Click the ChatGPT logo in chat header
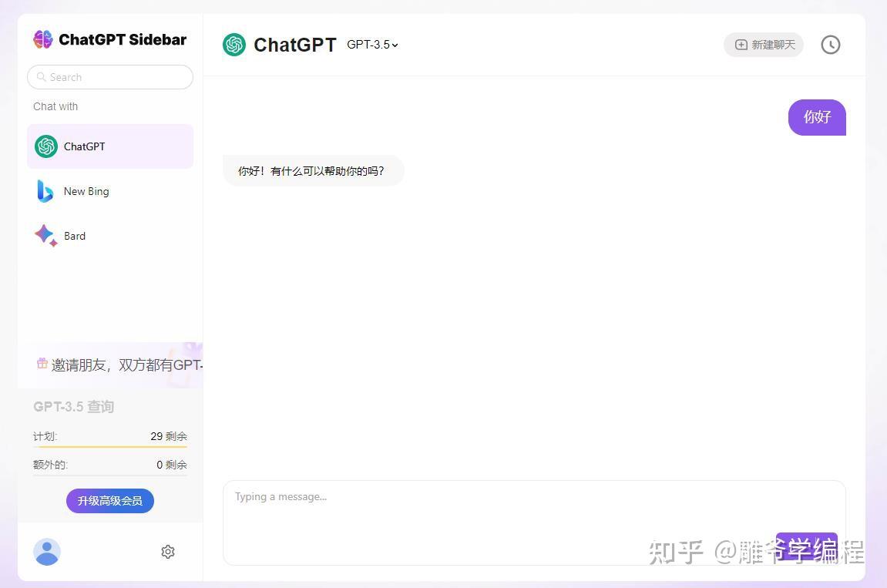887x588 pixels. tap(234, 45)
